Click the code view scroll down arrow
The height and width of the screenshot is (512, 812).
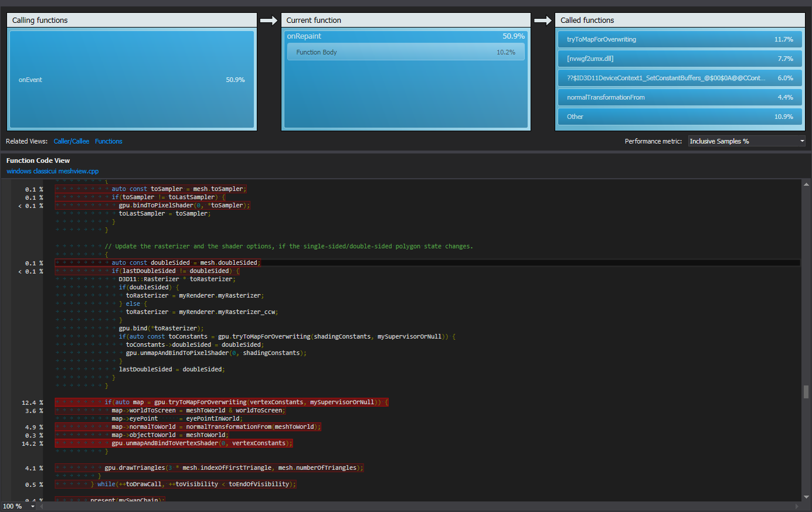(x=806, y=497)
